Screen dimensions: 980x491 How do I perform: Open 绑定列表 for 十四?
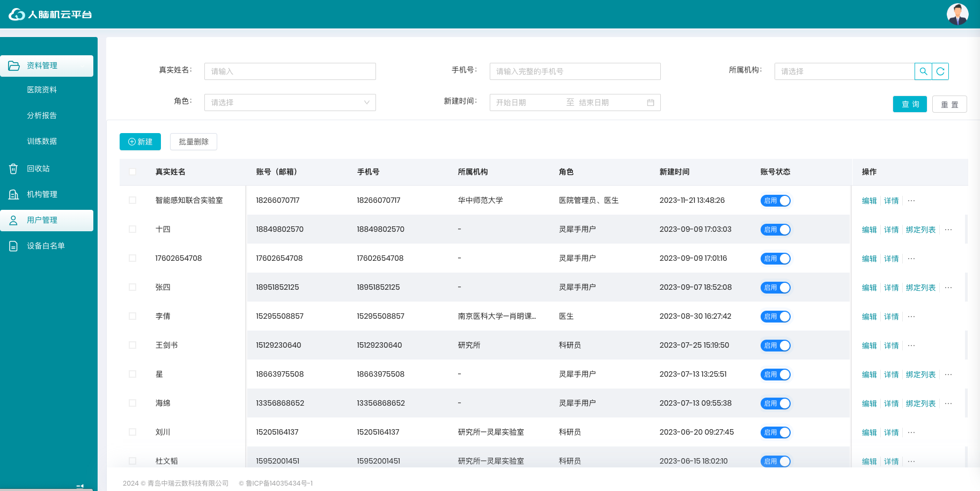(920, 230)
